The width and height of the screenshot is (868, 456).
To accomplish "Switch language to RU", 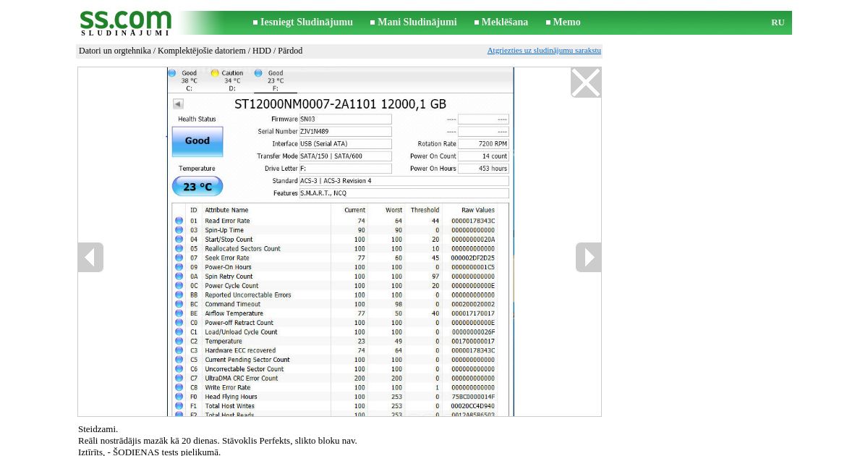I will click(x=778, y=22).
